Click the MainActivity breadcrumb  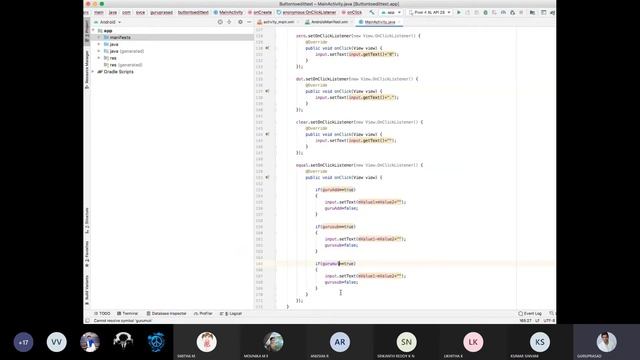(x=228, y=12)
